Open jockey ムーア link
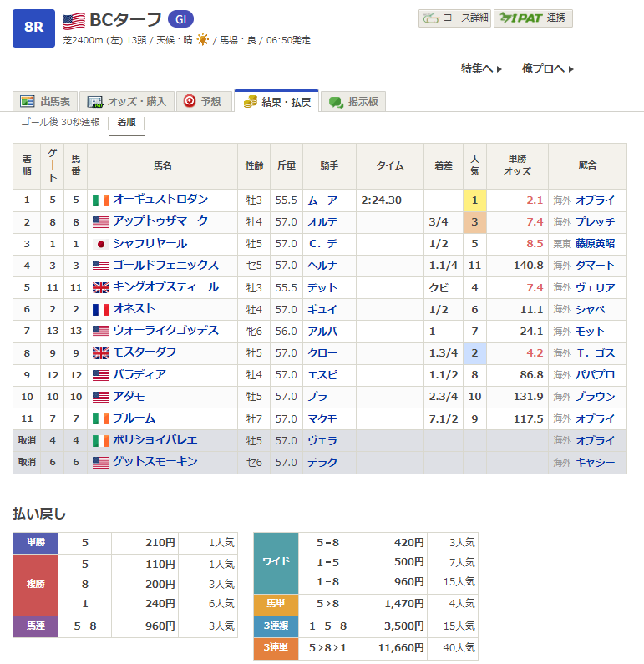Screen dimensions: 644x664 click(322, 200)
